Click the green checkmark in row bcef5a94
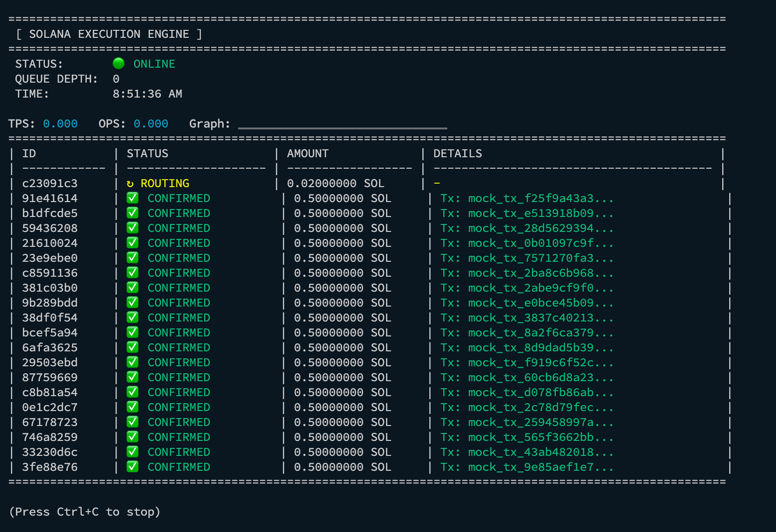The width and height of the screenshot is (776, 532). [x=132, y=332]
